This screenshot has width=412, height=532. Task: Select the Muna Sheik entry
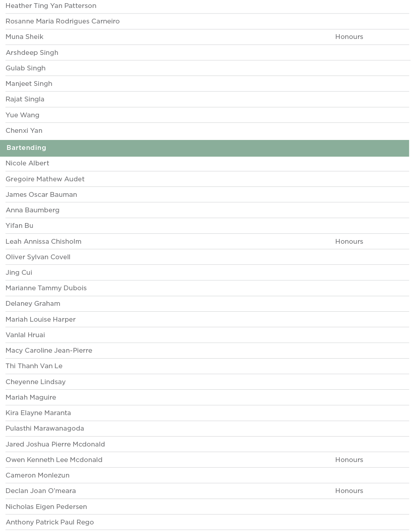click(x=25, y=37)
